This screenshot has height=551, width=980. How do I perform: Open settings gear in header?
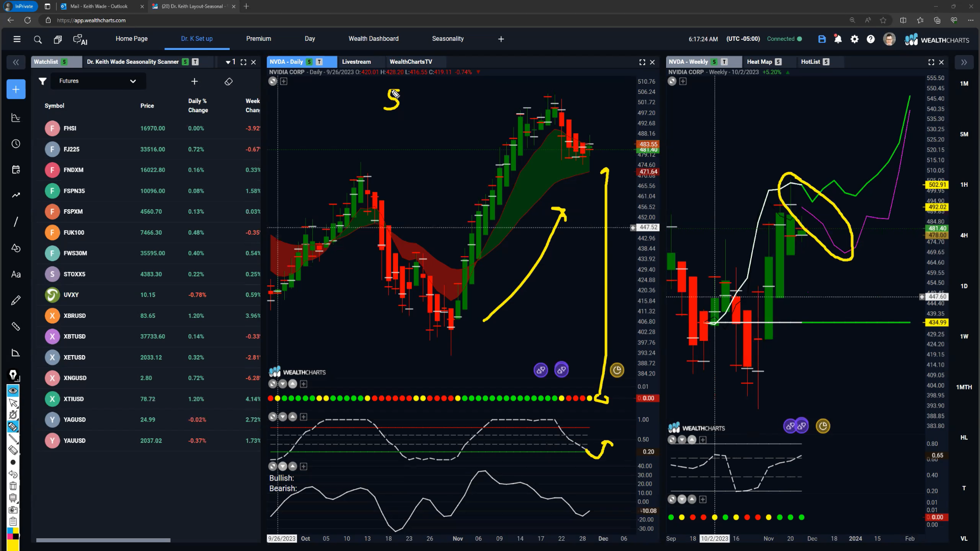[854, 39]
